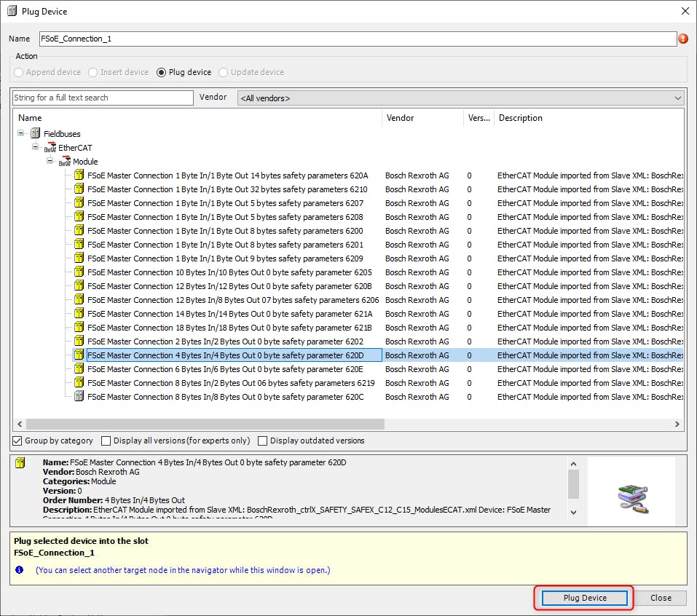This screenshot has width=697, height=616.
Task: Click the Fieldbuses category icon
Action: (36, 133)
